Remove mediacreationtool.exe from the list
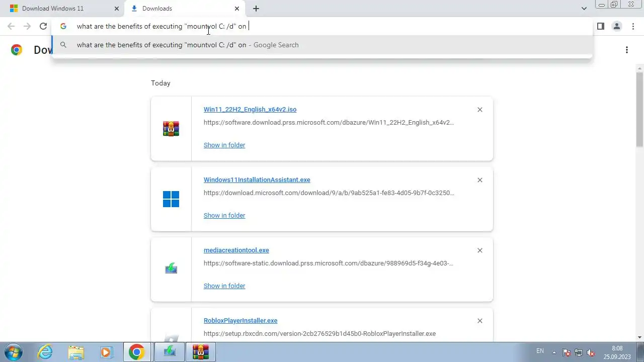This screenshot has height=362, width=644. click(x=479, y=250)
